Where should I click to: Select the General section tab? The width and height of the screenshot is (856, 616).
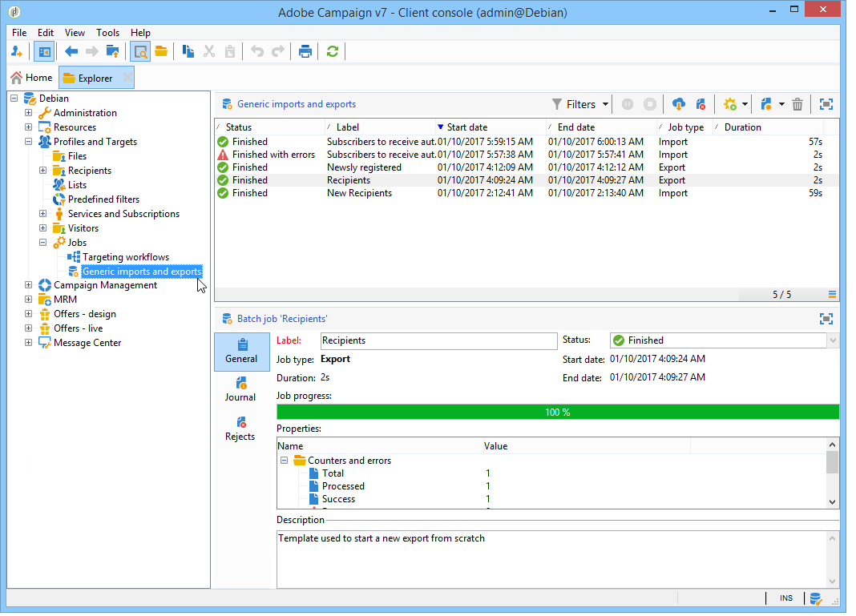[241, 352]
